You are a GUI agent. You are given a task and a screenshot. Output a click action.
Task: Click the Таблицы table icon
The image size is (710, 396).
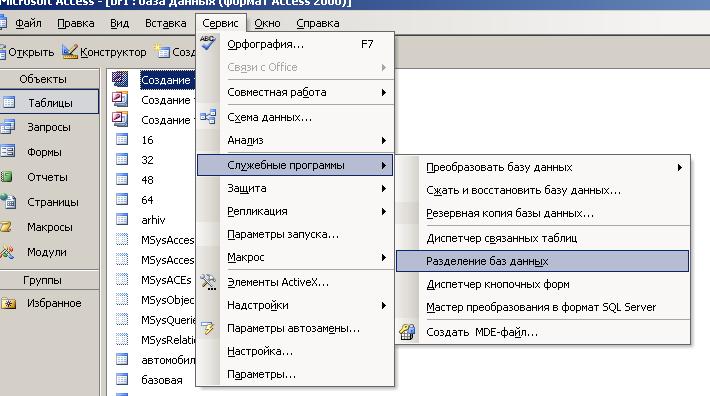(8, 102)
